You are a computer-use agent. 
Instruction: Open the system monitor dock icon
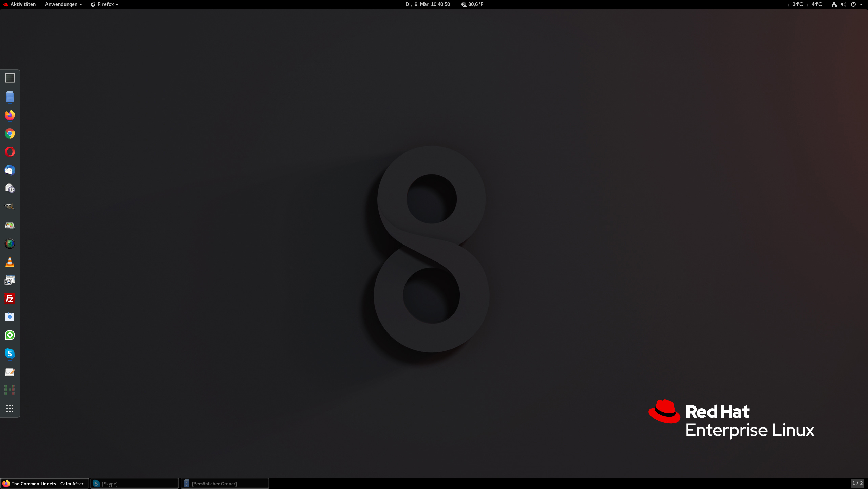click(x=10, y=390)
